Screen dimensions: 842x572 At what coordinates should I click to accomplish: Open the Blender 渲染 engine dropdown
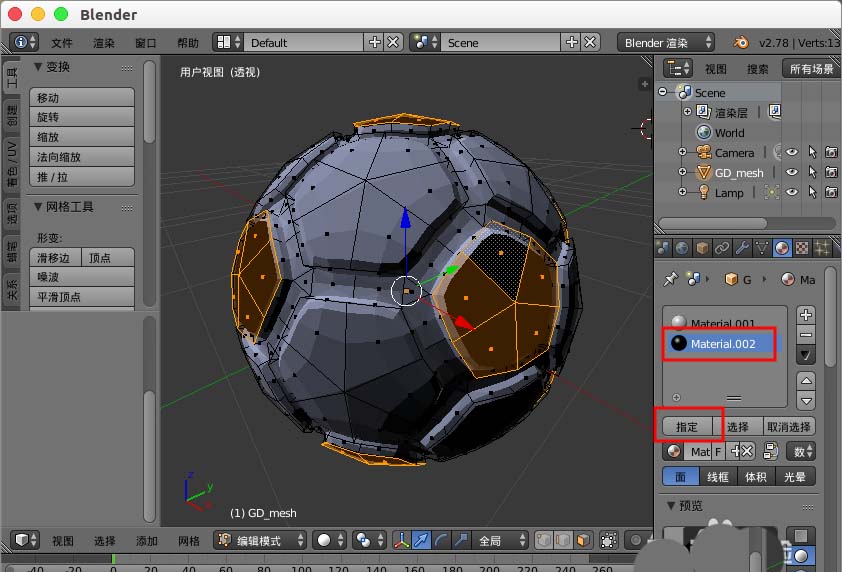coord(666,42)
